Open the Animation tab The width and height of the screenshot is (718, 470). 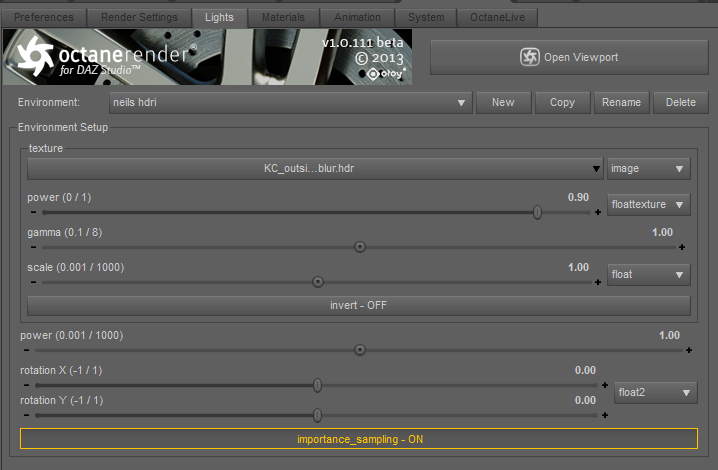[x=357, y=17]
